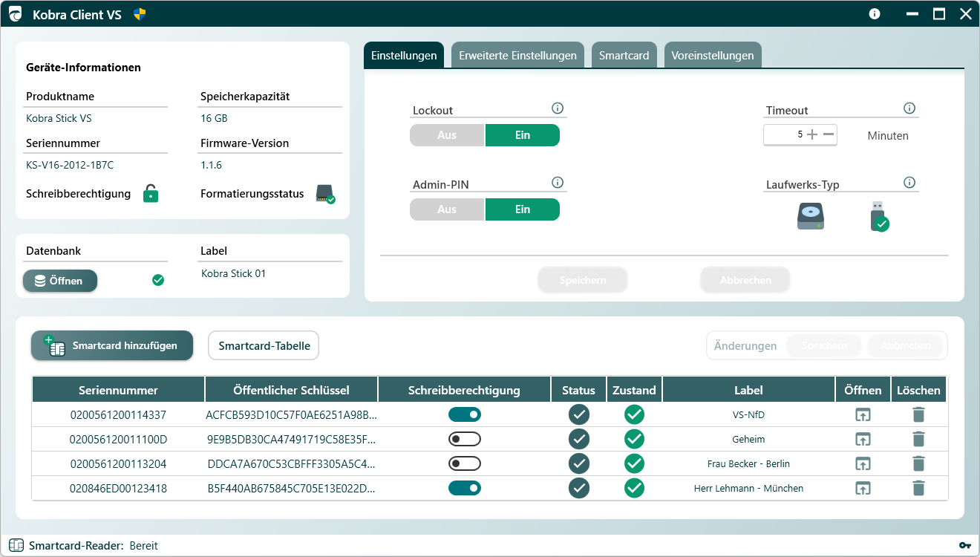Image resolution: width=980 pixels, height=557 pixels.
Task: Disable write permission for VS-NfD smartcard
Action: [464, 414]
